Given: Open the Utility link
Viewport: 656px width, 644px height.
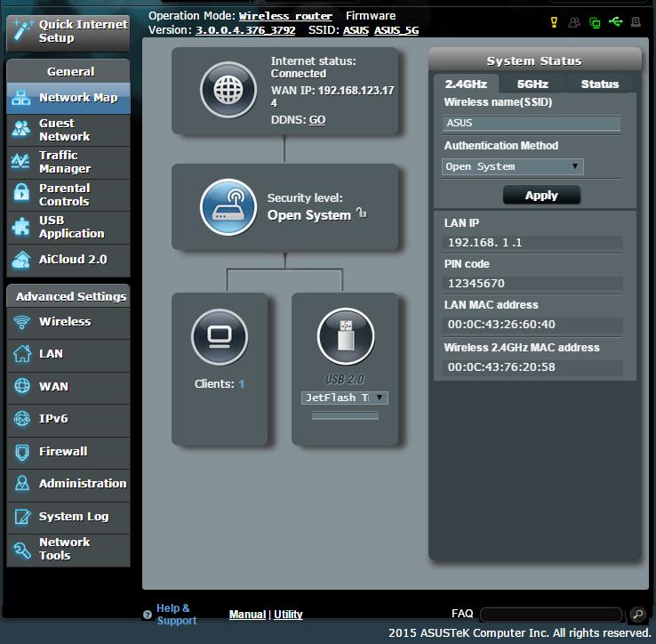Looking at the screenshot, I should [x=288, y=615].
